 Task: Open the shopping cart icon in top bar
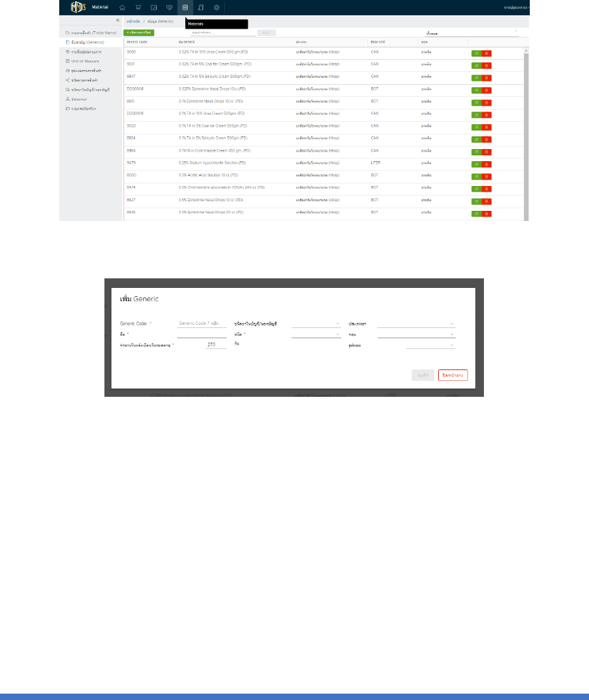(138, 8)
